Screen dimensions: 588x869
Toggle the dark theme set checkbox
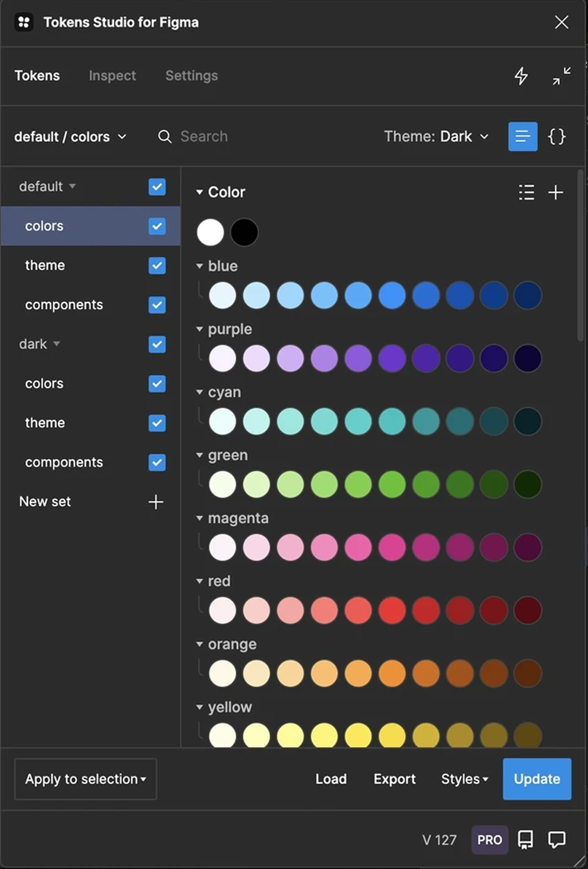157,423
